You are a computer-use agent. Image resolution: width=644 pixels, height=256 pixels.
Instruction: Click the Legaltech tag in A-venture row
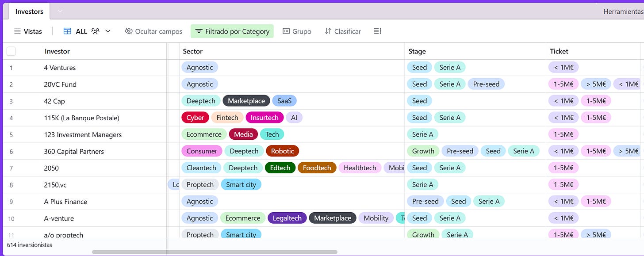coord(287,218)
